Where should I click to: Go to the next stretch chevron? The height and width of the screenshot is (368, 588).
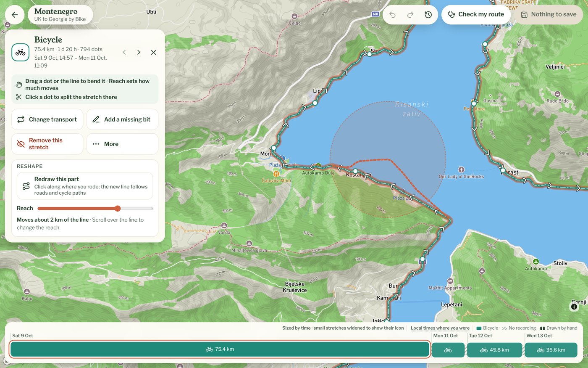pyautogui.click(x=139, y=53)
